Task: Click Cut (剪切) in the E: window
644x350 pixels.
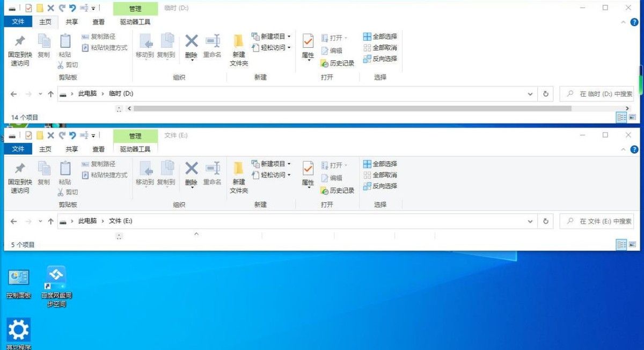Action: pyautogui.click(x=68, y=192)
